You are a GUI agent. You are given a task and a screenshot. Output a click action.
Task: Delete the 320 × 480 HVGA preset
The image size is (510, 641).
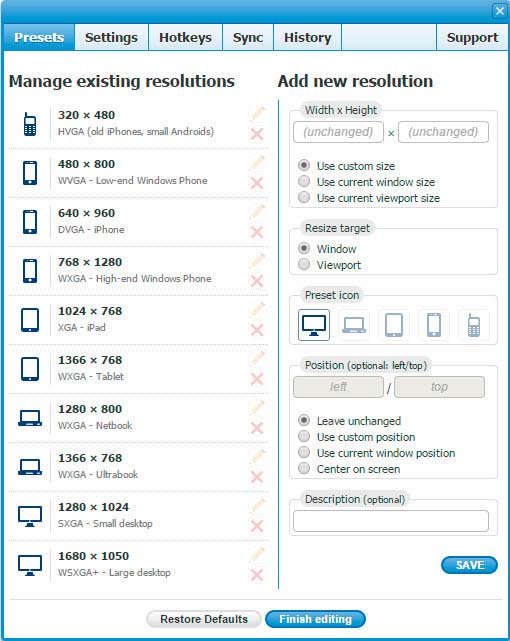(257, 134)
